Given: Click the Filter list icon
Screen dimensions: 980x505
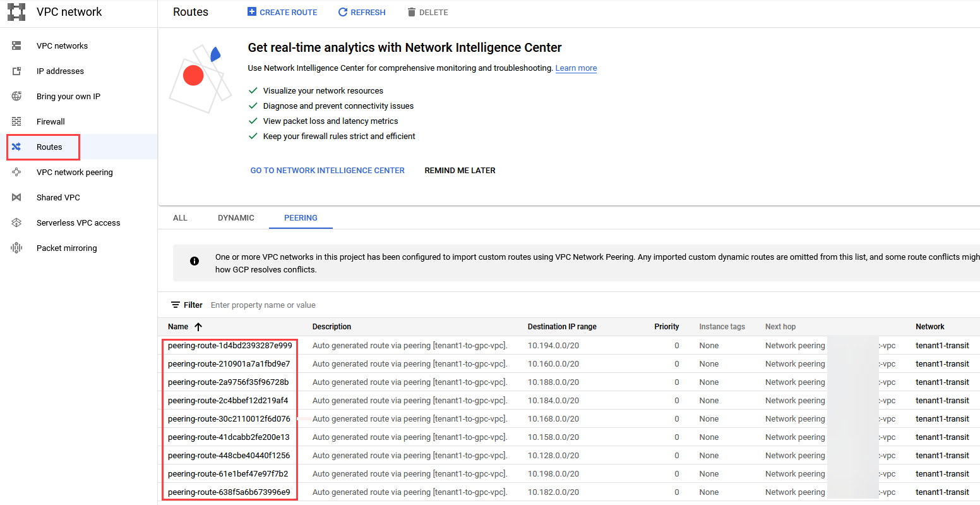Looking at the screenshot, I should pos(176,305).
